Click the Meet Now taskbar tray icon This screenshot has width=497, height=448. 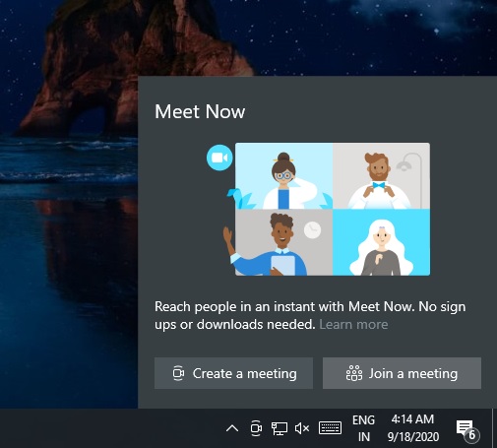(256, 428)
